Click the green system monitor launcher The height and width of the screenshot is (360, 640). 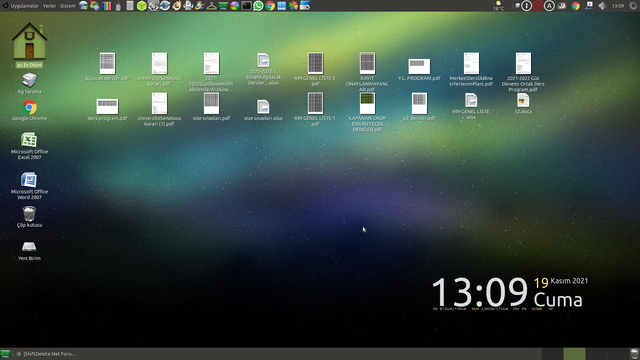[x=223, y=6]
